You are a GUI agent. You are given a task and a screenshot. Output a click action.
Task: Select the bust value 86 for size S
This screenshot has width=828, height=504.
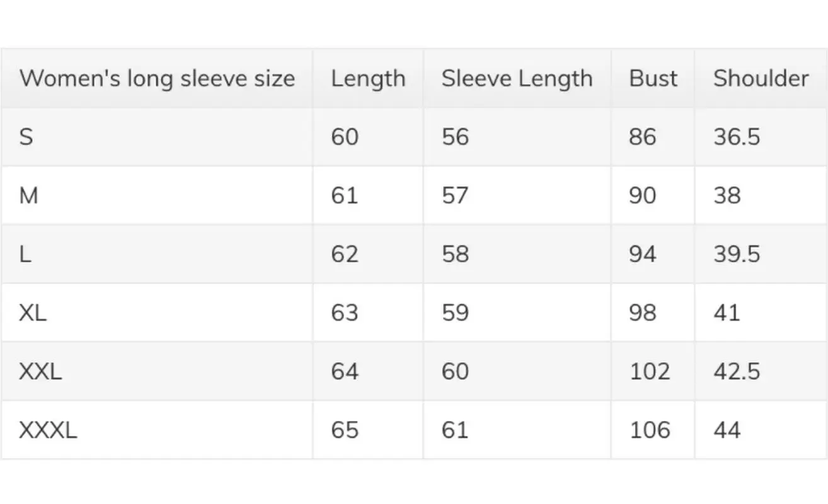[642, 137]
